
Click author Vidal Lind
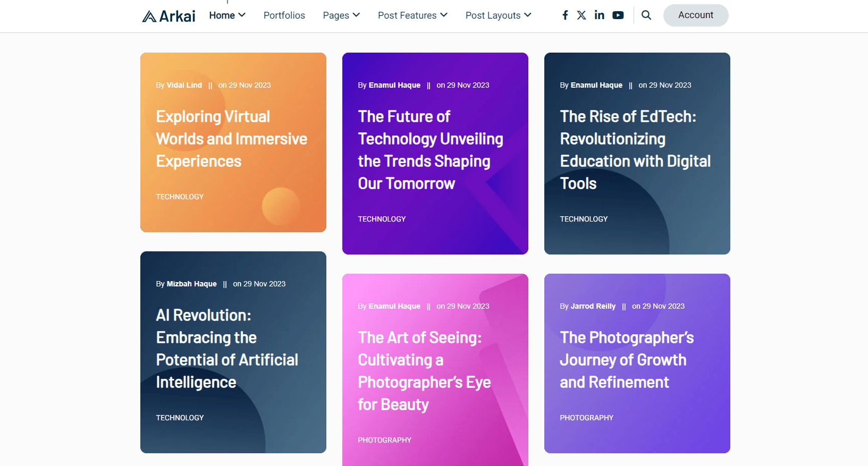click(184, 85)
